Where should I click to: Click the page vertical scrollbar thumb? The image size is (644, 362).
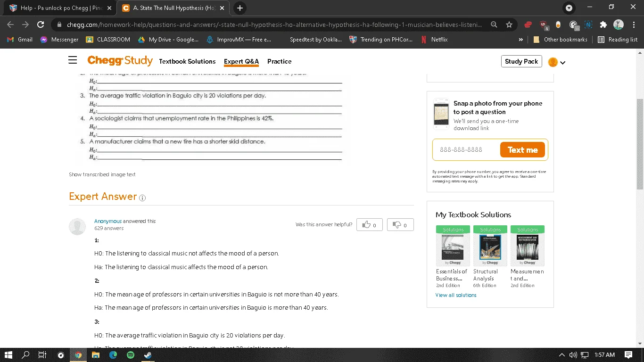click(x=640, y=144)
